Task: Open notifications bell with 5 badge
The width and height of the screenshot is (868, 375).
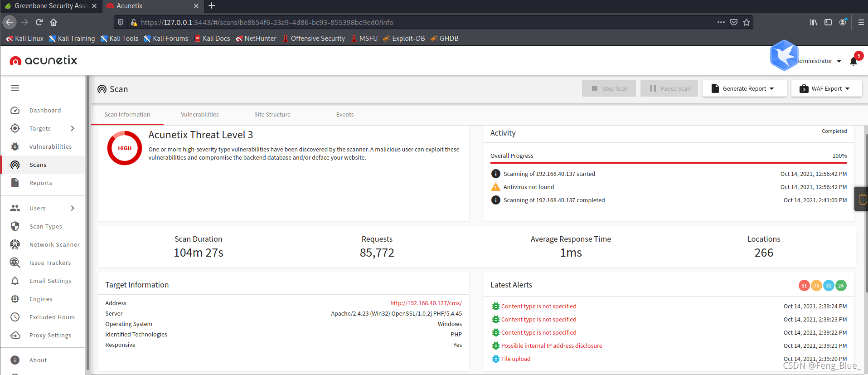Action: (854, 61)
